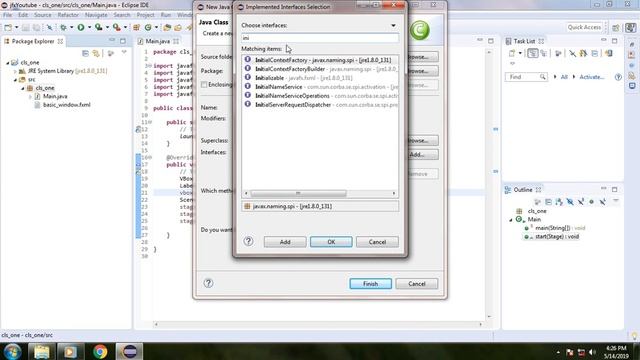640x360 pixels.
Task: Click the New file wizard toolbar icon
Action: tap(8, 27)
